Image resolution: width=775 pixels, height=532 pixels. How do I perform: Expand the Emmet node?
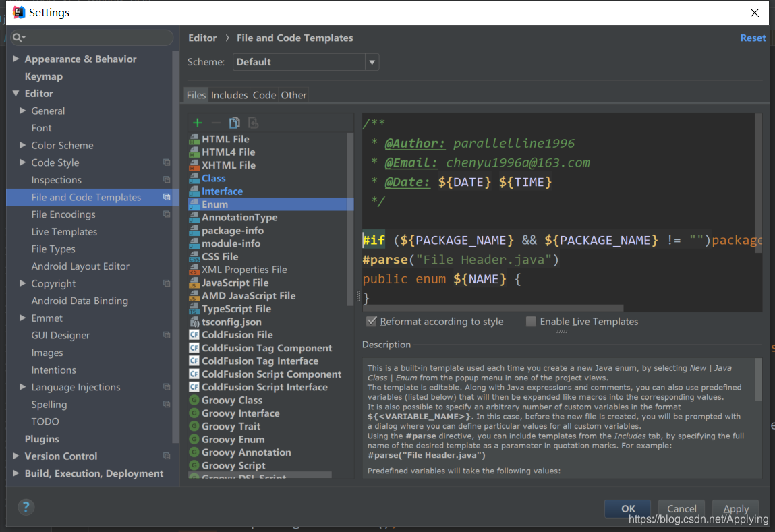click(x=23, y=318)
